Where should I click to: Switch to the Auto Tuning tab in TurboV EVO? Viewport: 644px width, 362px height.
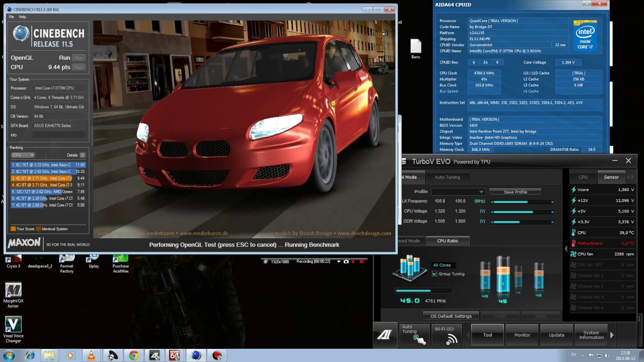coord(447,177)
